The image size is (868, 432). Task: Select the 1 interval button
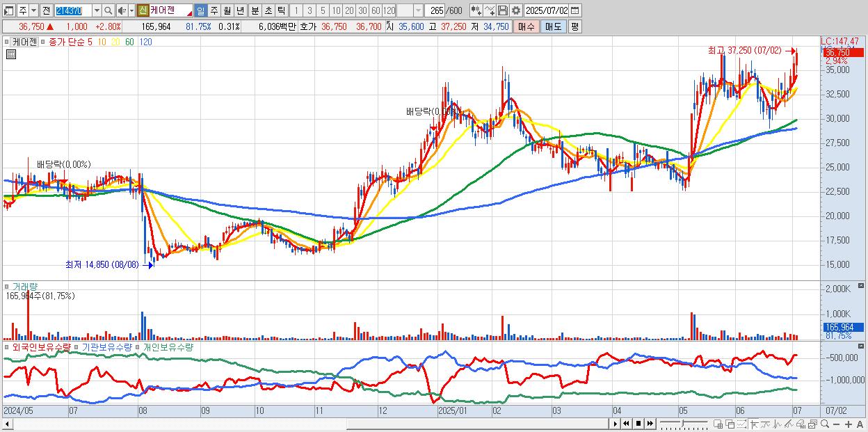pos(296,10)
